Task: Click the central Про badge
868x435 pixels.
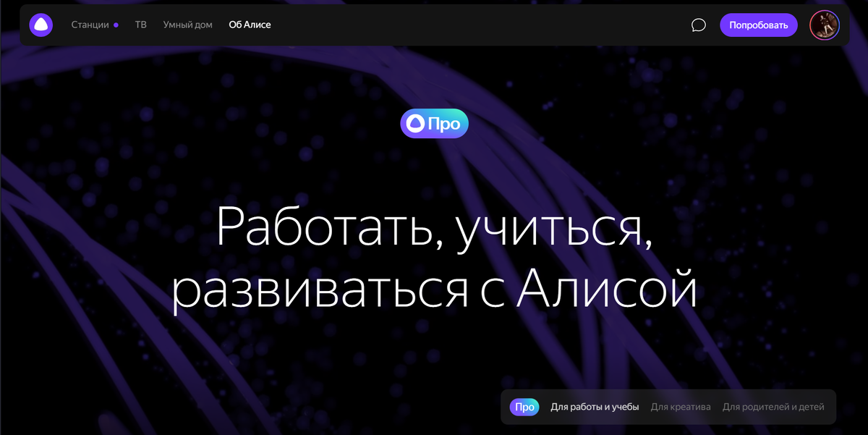Action: [435, 124]
